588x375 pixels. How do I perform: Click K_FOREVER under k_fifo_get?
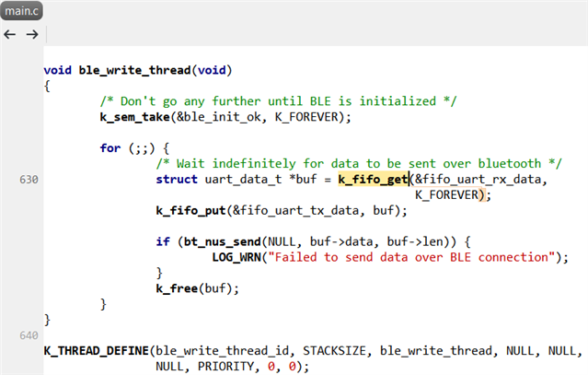tap(446, 195)
